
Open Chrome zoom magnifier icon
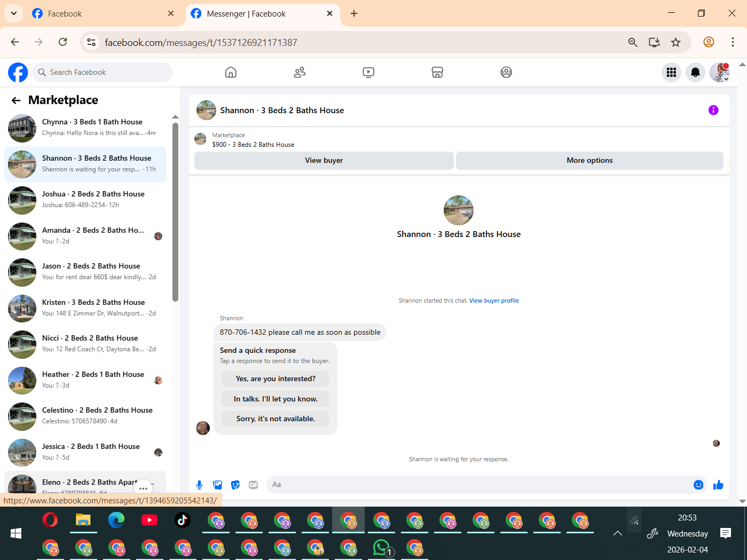click(633, 42)
